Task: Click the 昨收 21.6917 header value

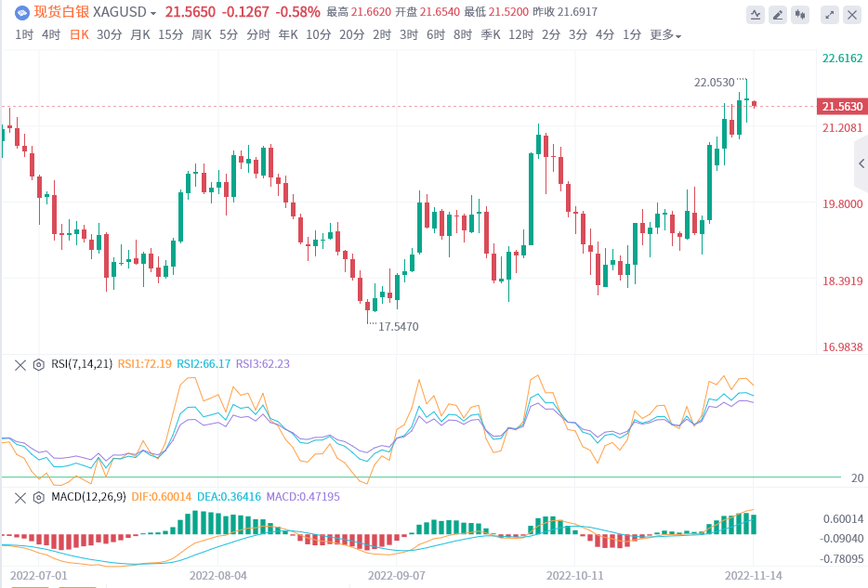Action: point(565,12)
